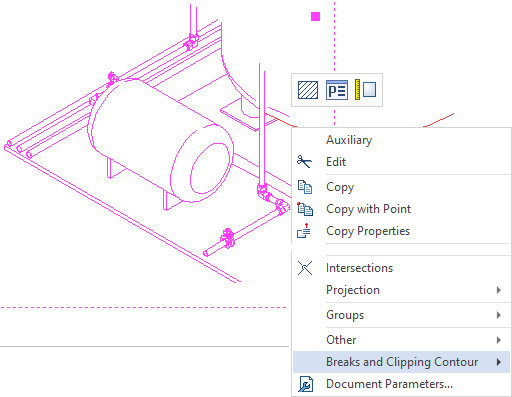Expand the Projection submenu arrow

click(x=499, y=290)
